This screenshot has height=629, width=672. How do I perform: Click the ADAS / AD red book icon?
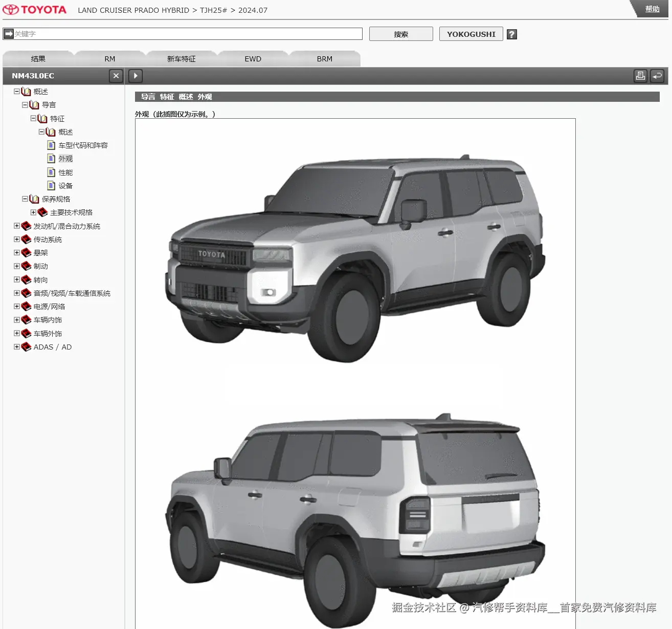pyautogui.click(x=26, y=347)
